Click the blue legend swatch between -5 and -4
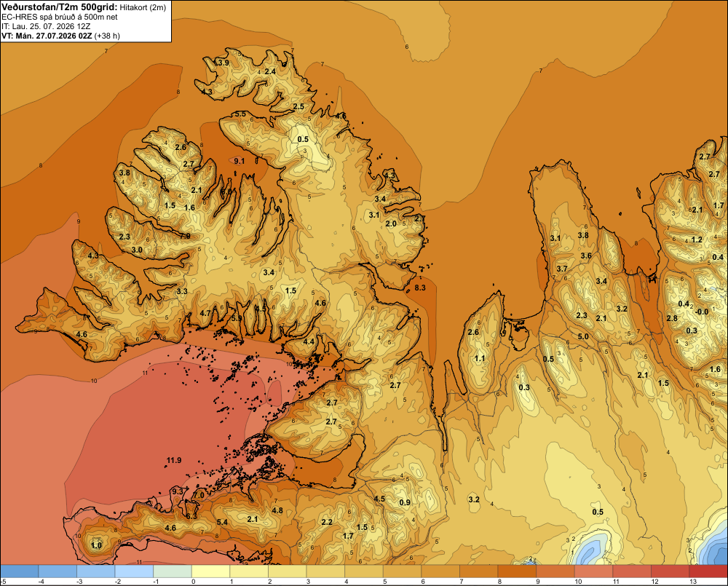728x586 pixels. (20, 571)
